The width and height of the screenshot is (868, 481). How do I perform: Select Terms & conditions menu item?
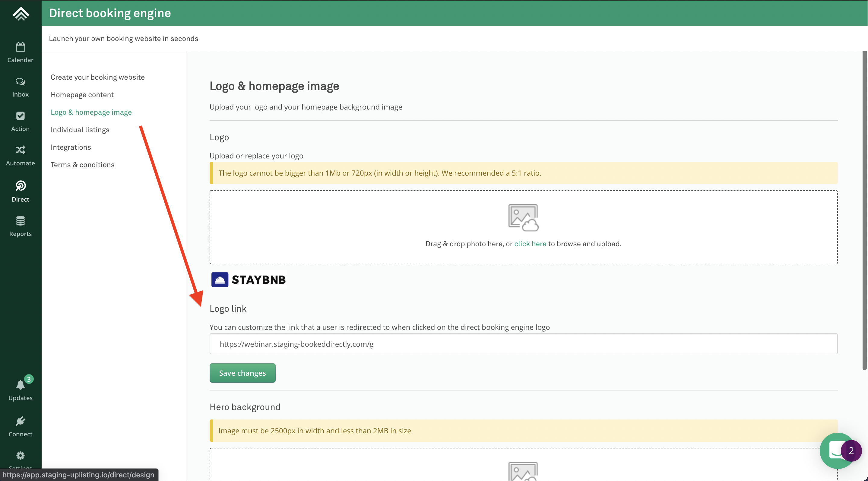coord(83,165)
